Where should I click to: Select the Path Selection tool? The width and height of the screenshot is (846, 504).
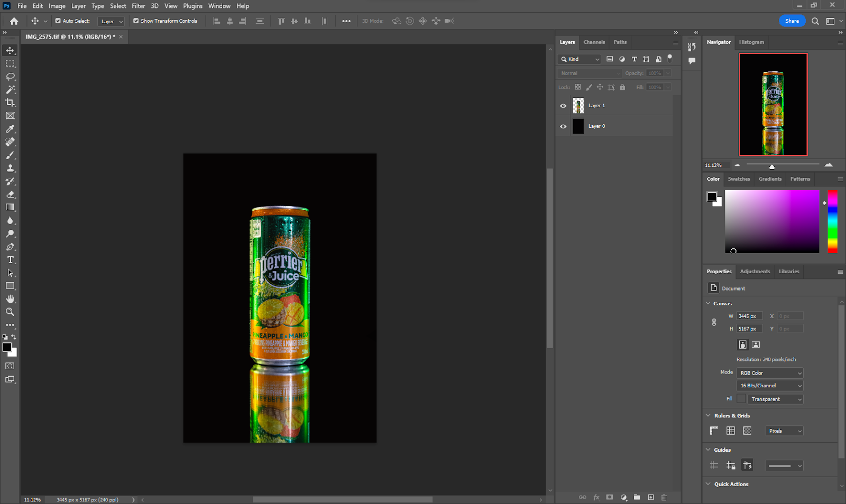[x=10, y=273]
